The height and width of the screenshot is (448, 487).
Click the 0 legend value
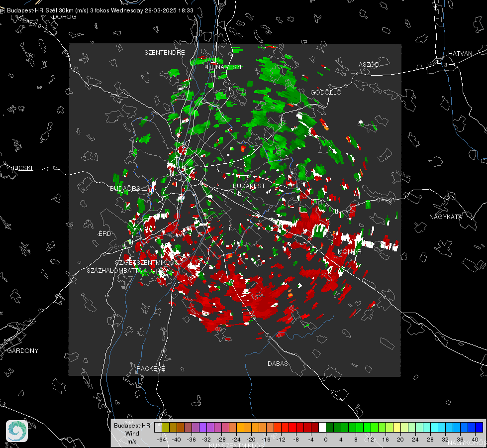(x=326, y=440)
